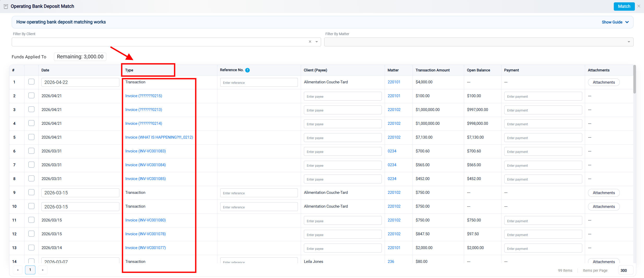Screen dimensions: 644x278
Task: Open Attachments for row 10 transaction
Action: pyautogui.click(x=604, y=207)
